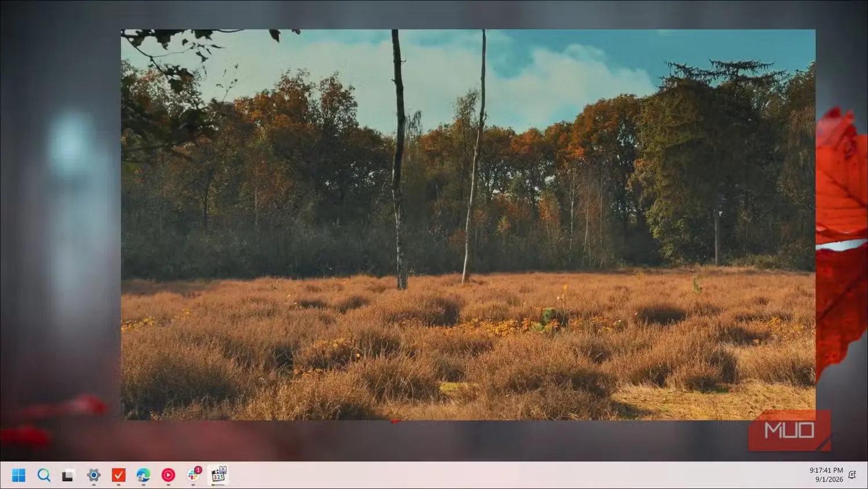868x489 pixels.
Task: Open the notification bell in system tray
Action: 852,475
